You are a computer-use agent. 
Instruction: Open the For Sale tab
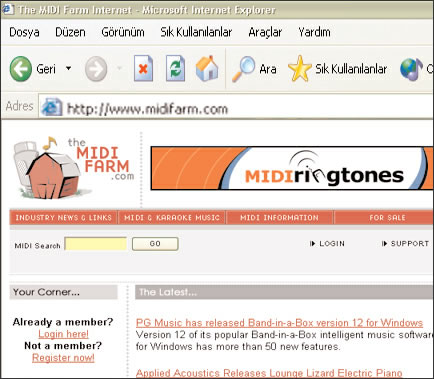click(384, 218)
